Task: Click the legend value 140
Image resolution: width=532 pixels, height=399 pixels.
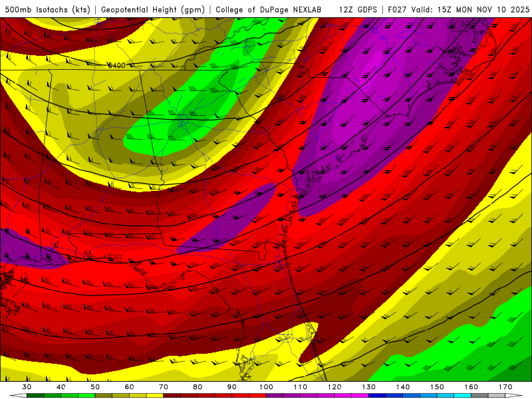Action: click(x=403, y=387)
